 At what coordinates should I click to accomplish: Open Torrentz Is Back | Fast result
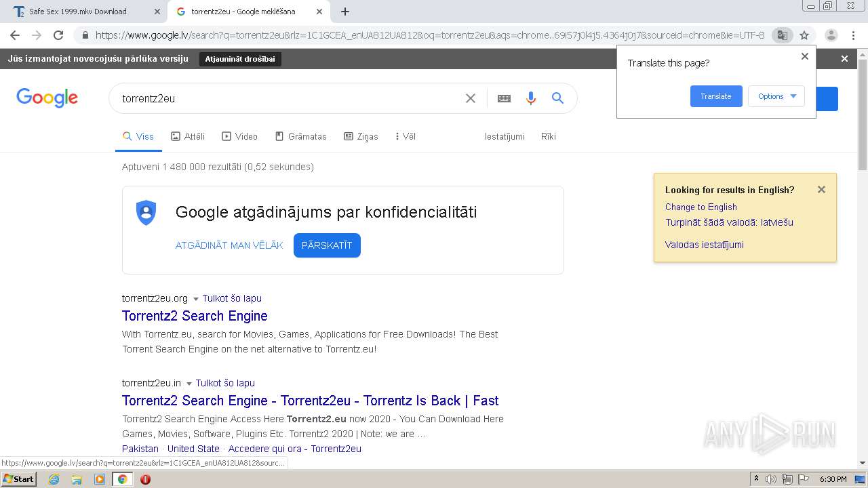pos(310,401)
